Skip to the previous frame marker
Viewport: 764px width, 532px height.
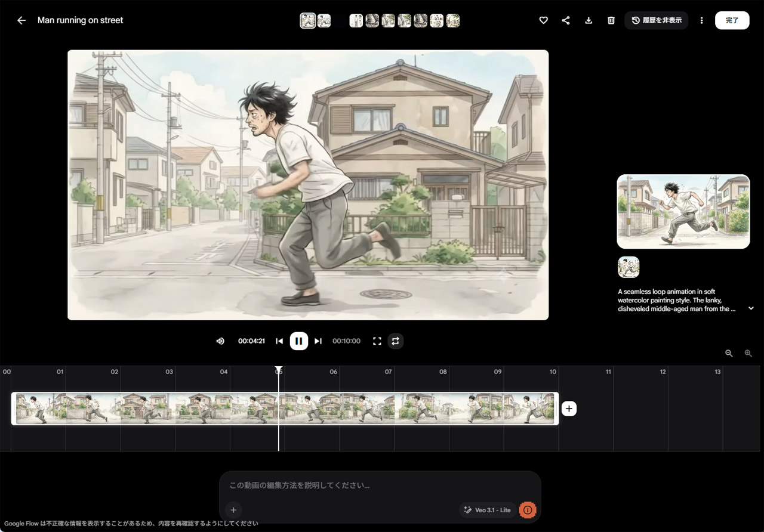pyautogui.click(x=279, y=341)
